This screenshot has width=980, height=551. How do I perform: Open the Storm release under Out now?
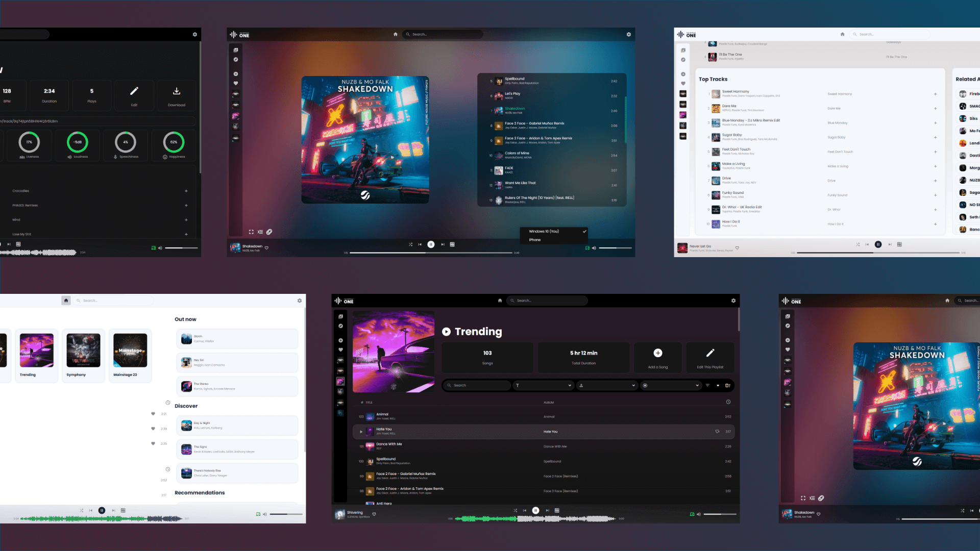tap(237, 339)
